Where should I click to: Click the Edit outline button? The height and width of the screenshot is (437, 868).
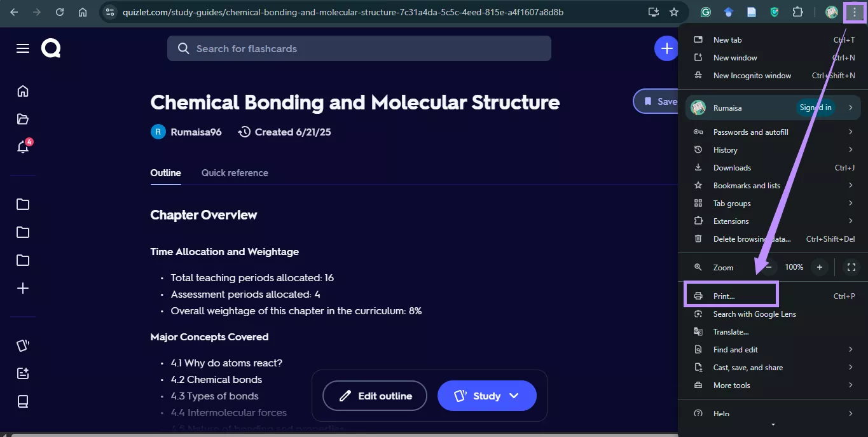click(375, 396)
